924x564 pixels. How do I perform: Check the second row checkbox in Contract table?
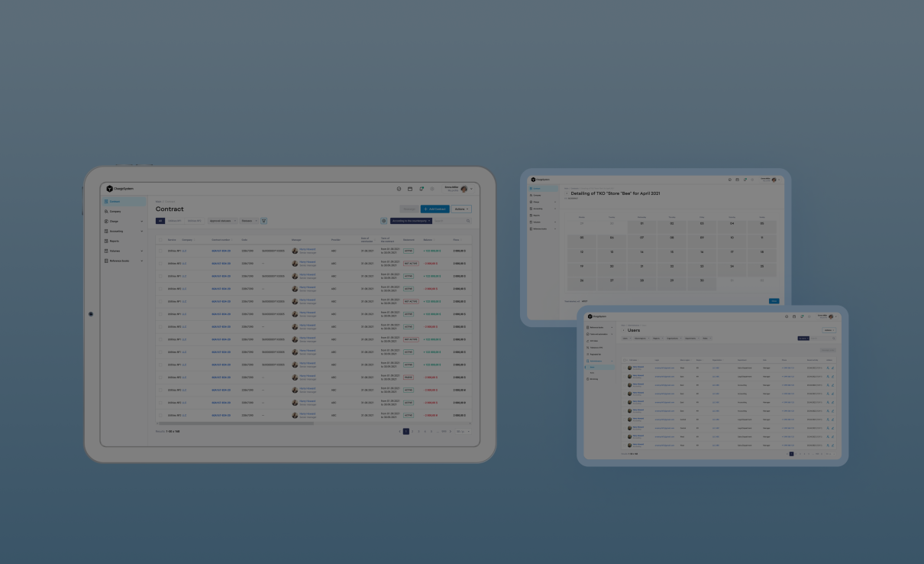161,264
